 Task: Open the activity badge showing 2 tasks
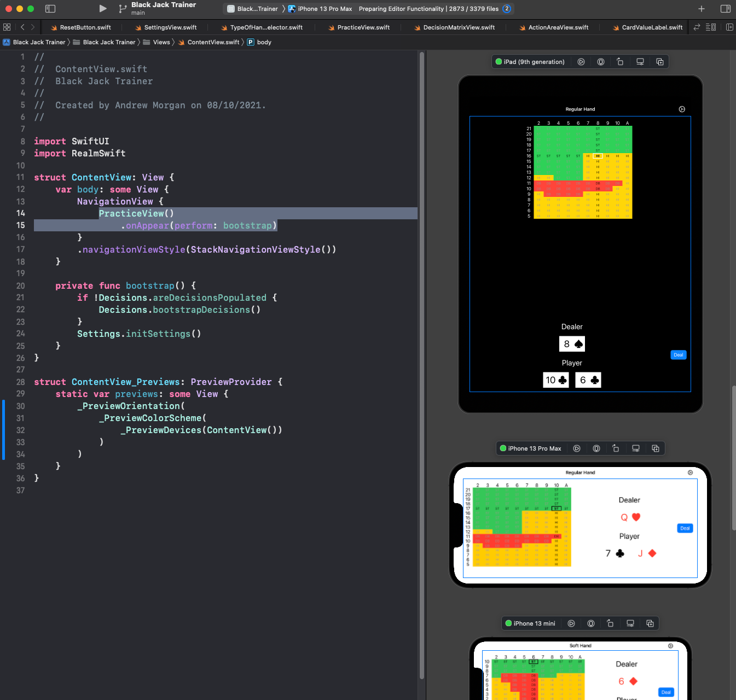507,9
